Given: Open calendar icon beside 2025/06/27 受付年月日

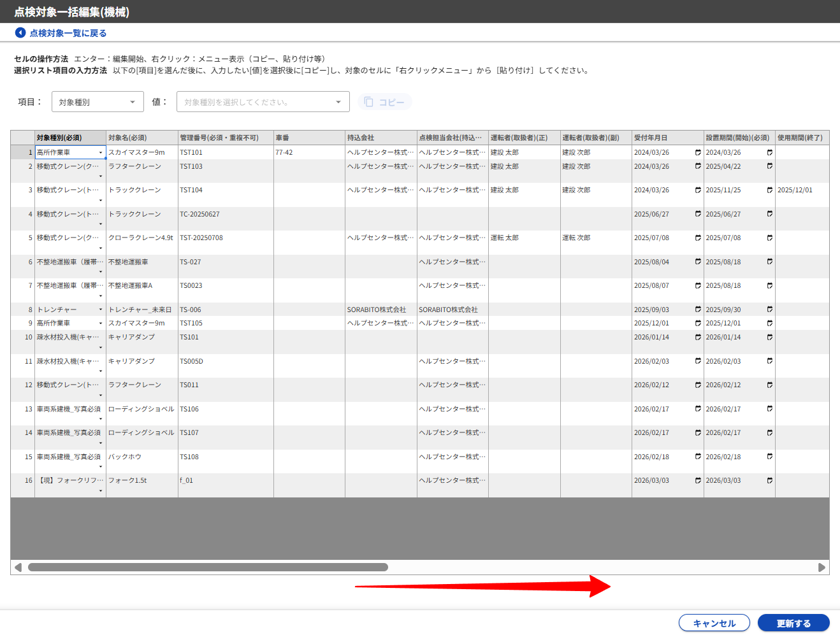Looking at the screenshot, I should [x=698, y=214].
